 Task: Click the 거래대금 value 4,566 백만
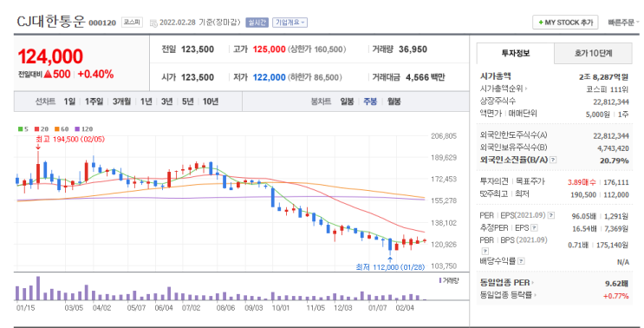click(425, 77)
